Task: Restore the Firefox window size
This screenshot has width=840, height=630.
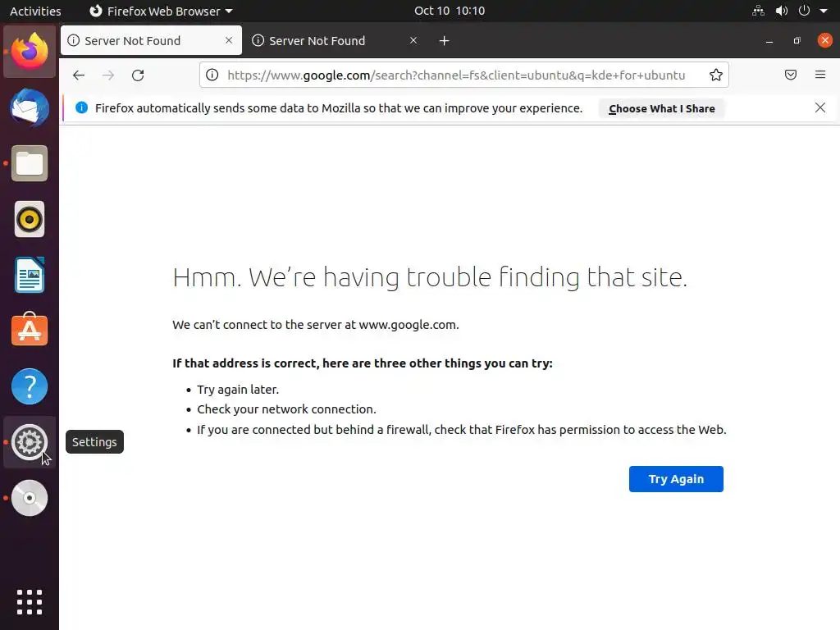Action: (x=797, y=41)
